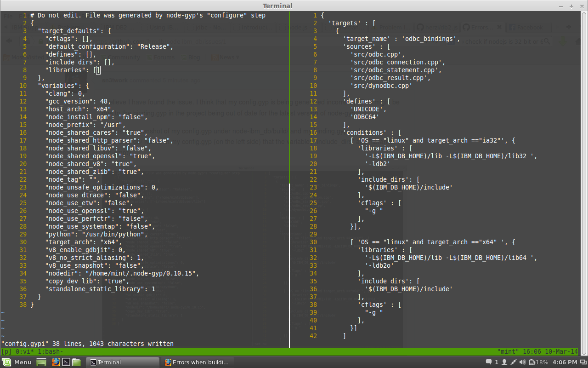The width and height of the screenshot is (588, 368).
Task: Click the lib32 libraries path line
Action: pyautogui.click(x=451, y=156)
